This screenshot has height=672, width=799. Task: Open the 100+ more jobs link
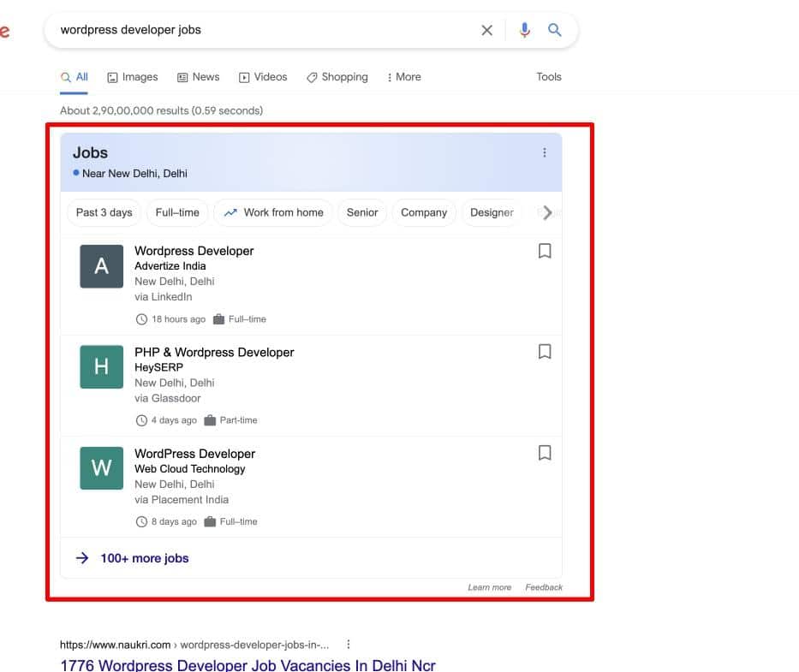(144, 558)
